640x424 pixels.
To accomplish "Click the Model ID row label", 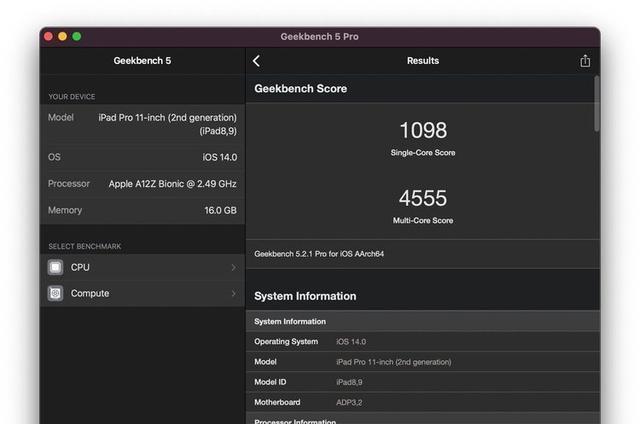I will click(270, 382).
